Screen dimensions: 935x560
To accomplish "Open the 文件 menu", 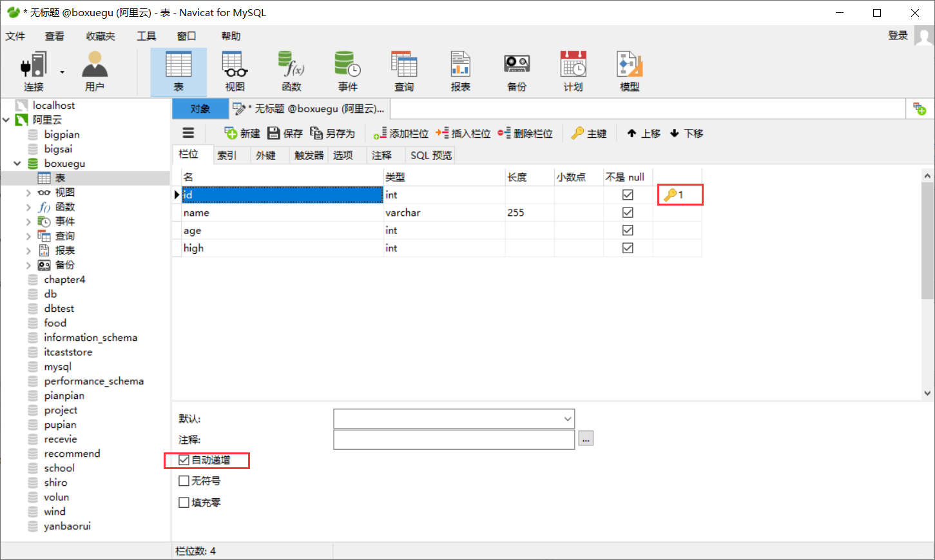I will [x=15, y=36].
